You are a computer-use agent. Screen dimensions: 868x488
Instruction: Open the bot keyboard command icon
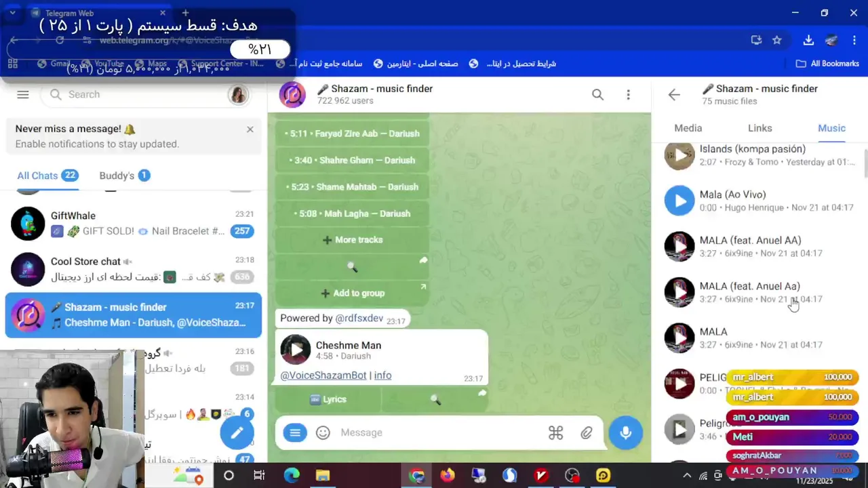[556, 433]
